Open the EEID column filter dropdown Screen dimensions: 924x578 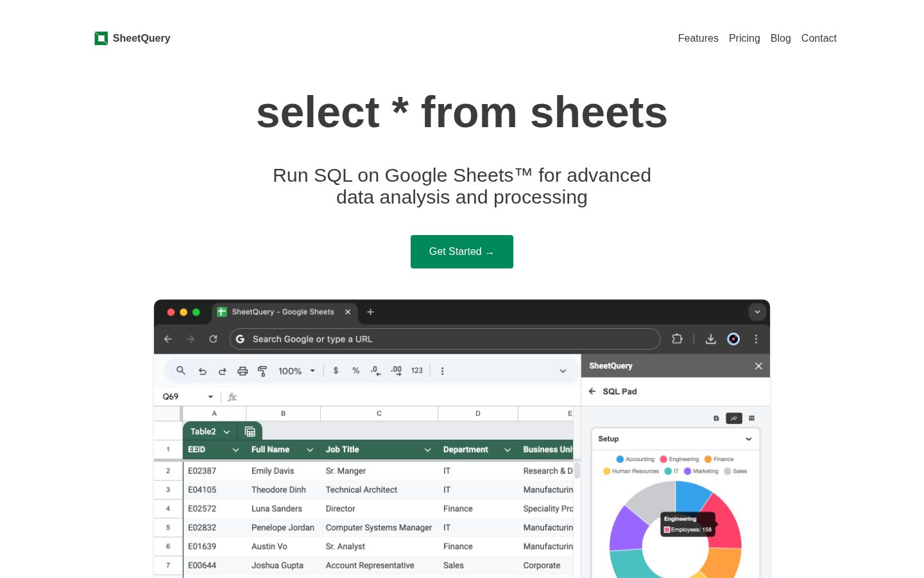tap(235, 450)
